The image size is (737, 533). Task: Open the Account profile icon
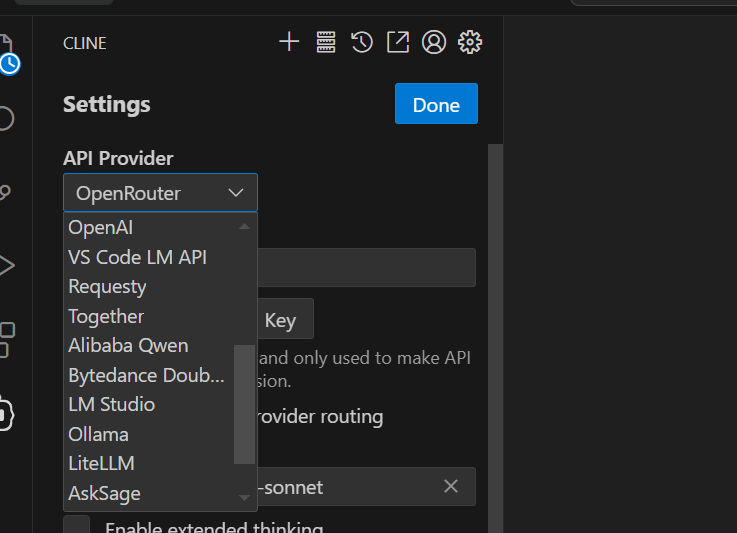coord(434,42)
